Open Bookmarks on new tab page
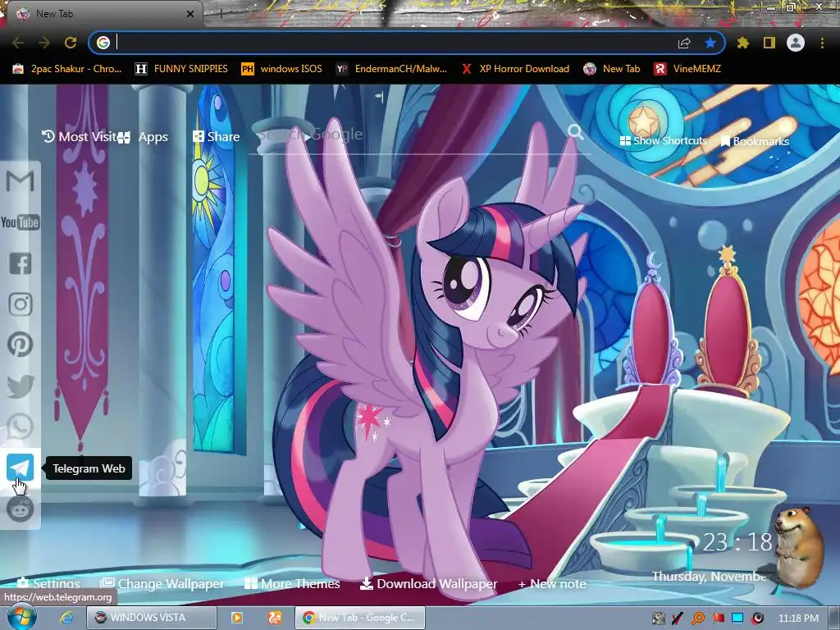Image resolution: width=840 pixels, height=630 pixels. 755,141
